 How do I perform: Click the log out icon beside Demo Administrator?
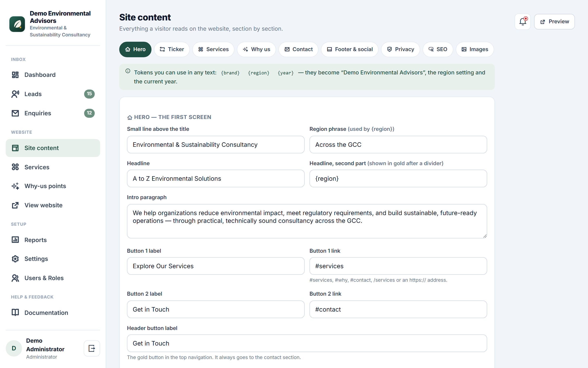(x=92, y=348)
